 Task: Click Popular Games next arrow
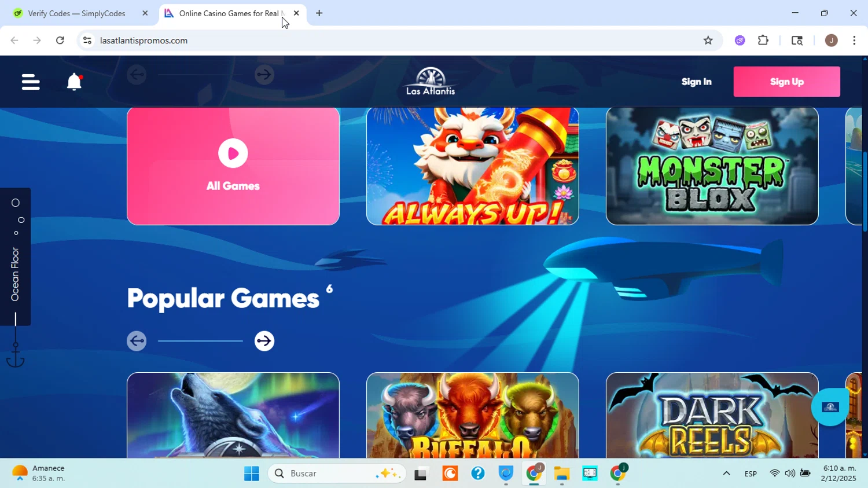[264, 341]
